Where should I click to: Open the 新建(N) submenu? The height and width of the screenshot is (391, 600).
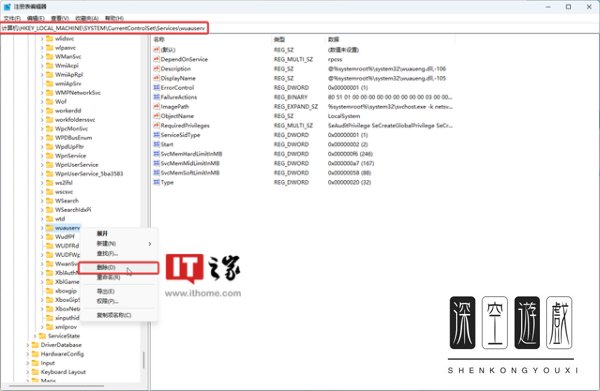pyautogui.click(x=119, y=244)
